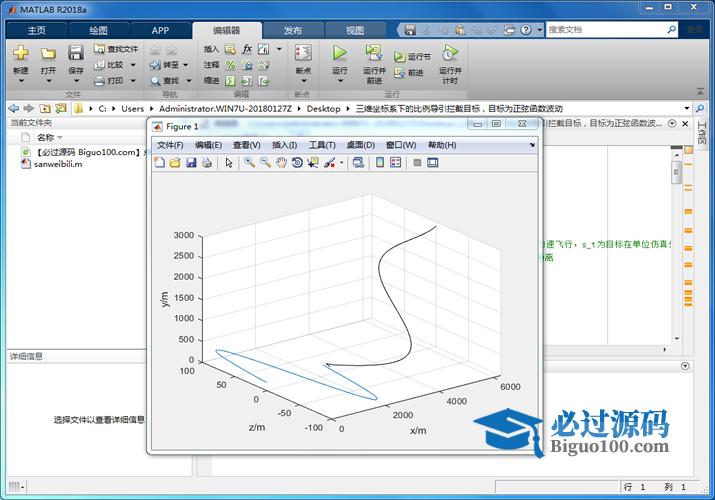
Task: Click Save Figure floppy disk icon
Action: [191, 163]
